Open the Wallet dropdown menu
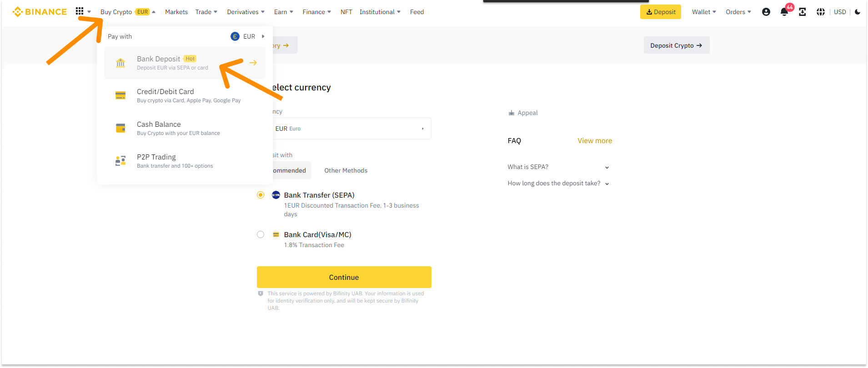Screen dimensions: 868x368 pos(703,12)
